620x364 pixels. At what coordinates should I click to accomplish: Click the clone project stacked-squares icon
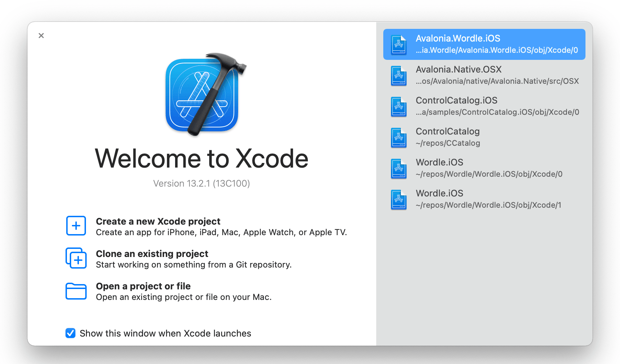(x=76, y=258)
